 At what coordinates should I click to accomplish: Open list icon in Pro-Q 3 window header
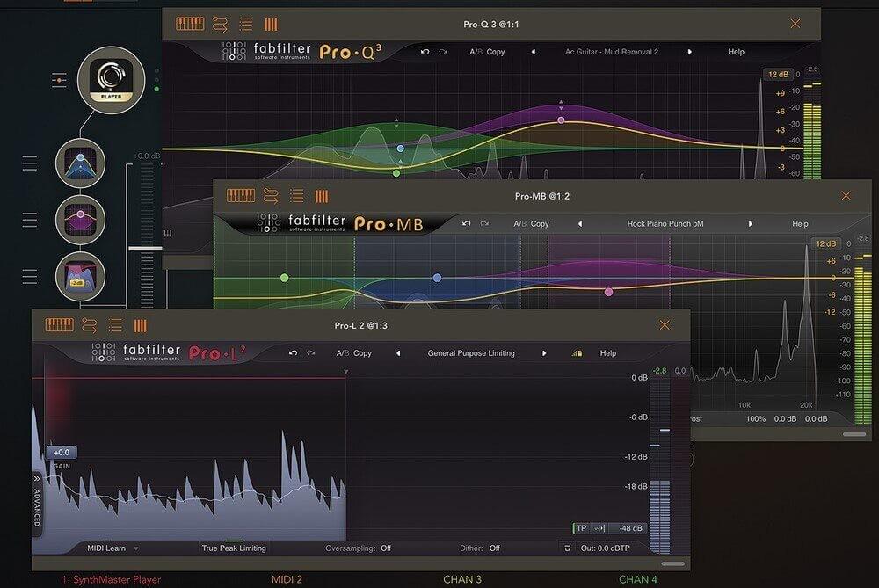point(245,24)
